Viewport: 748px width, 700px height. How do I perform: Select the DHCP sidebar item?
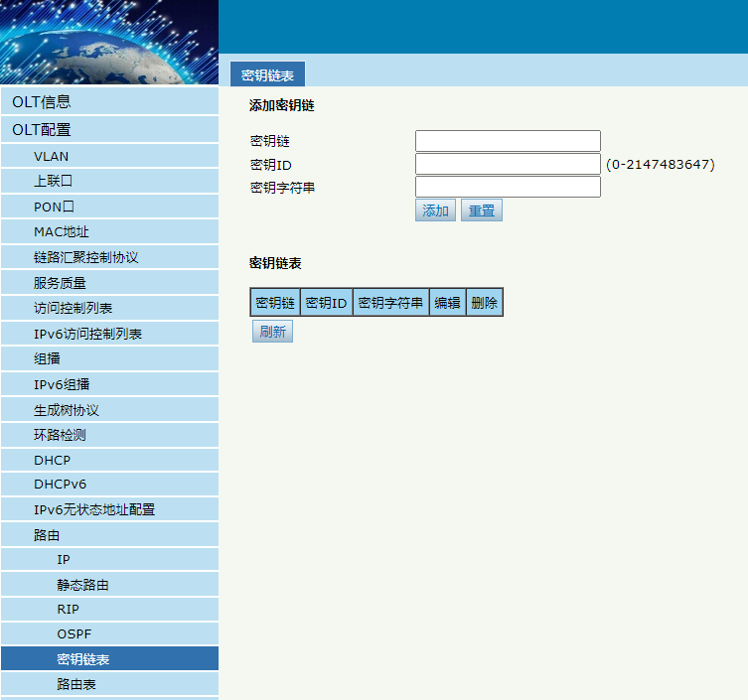tap(109, 460)
